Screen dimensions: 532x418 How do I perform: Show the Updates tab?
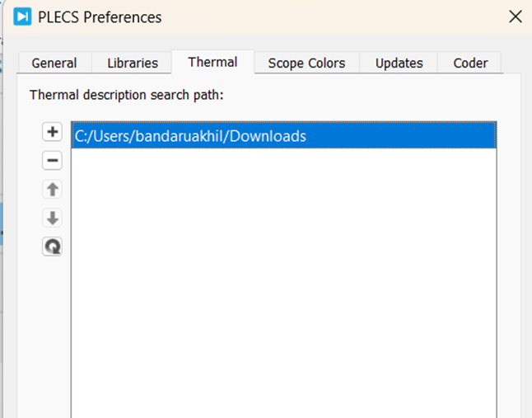tap(399, 63)
